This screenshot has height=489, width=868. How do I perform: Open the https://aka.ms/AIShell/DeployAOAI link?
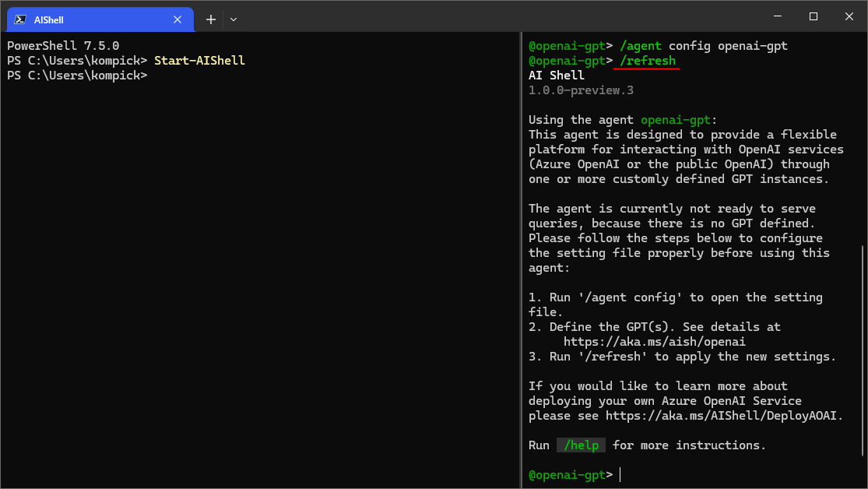click(721, 415)
